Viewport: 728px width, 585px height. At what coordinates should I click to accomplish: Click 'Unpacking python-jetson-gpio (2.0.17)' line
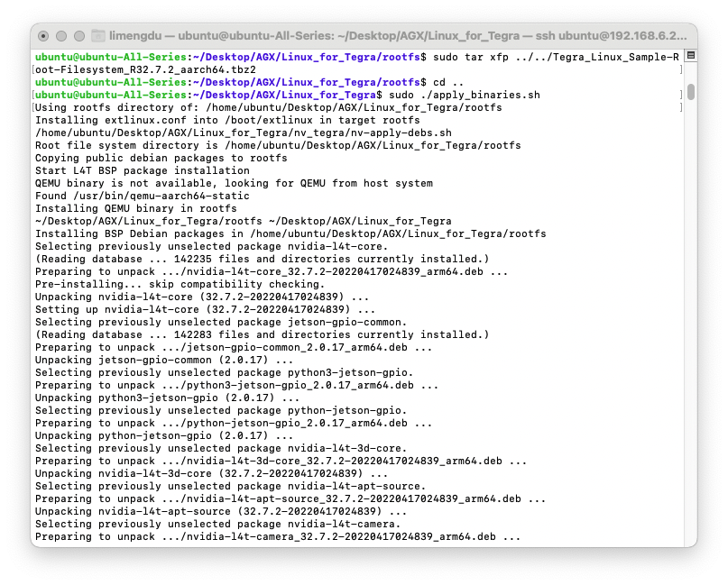point(164,435)
